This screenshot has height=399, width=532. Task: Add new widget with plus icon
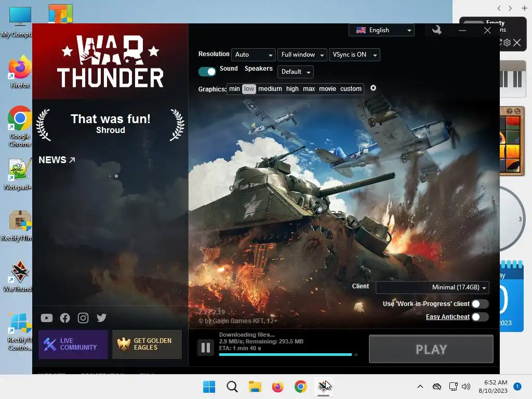pos(524,8)
